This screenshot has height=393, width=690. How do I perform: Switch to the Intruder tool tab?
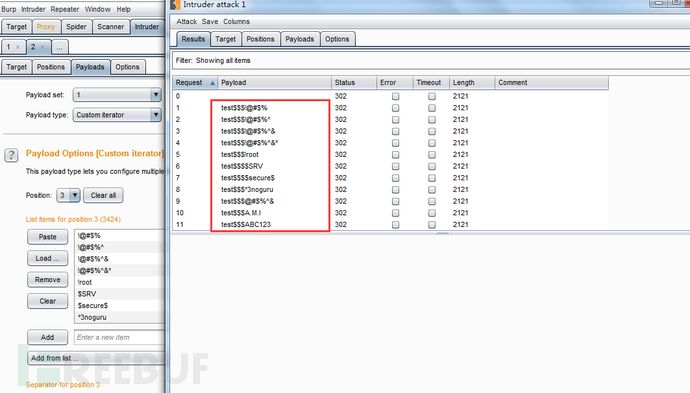(x=147, y=27)
